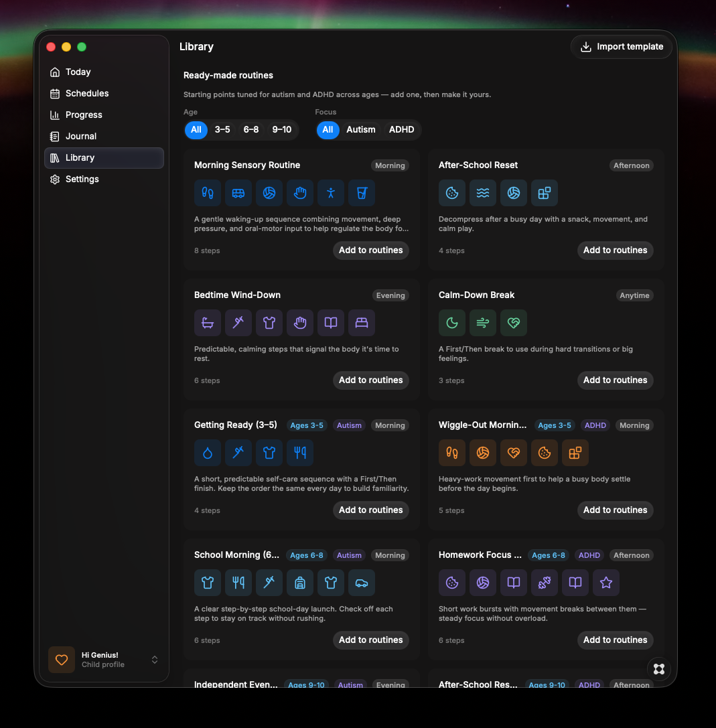The image size is (716, 728).
Task: Add Bedtime Wind-Down to routines
Action: (x=371, y=380)
